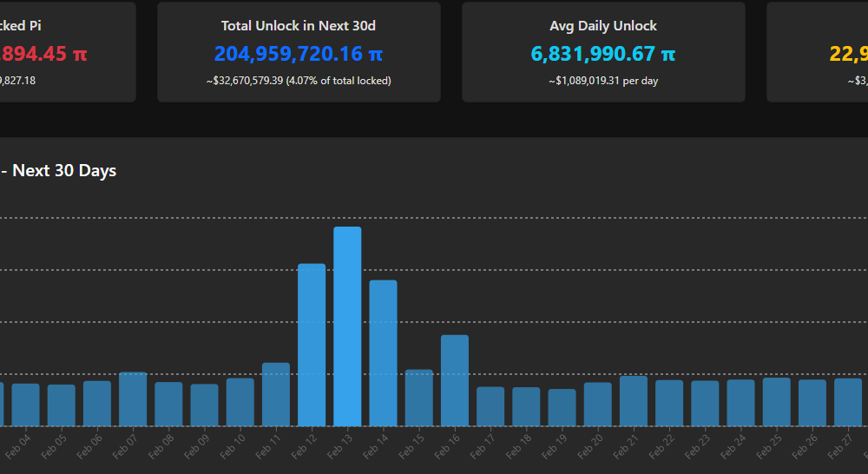Screen dimensions: 868x474
Task: Click the Feb 07 bar
Action: tap(133, 398)
